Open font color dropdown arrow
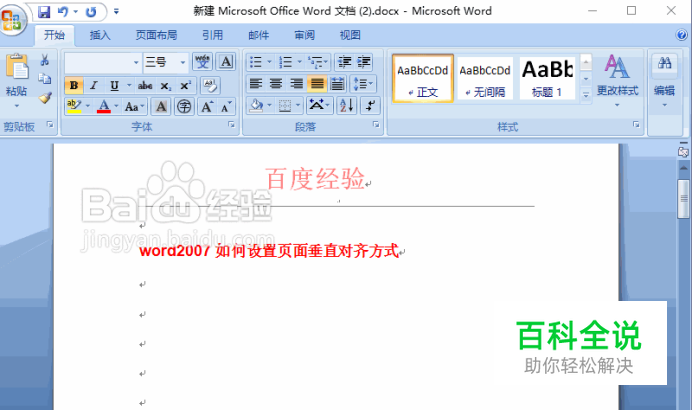 [117, 106]
